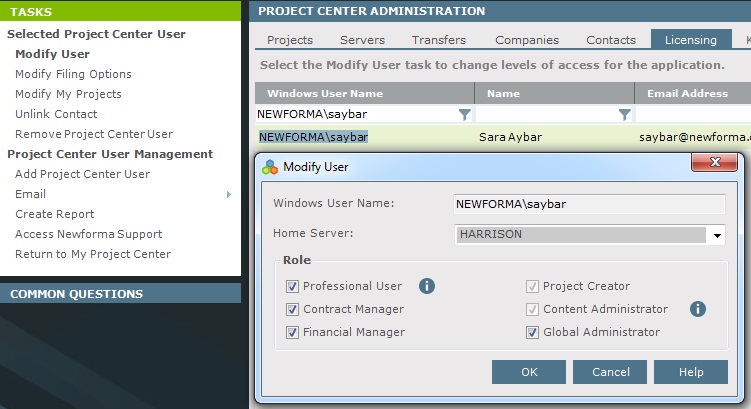Open Help from the Modify User dialog
This screenshot has height=409, width=751.
coord(691,372)
